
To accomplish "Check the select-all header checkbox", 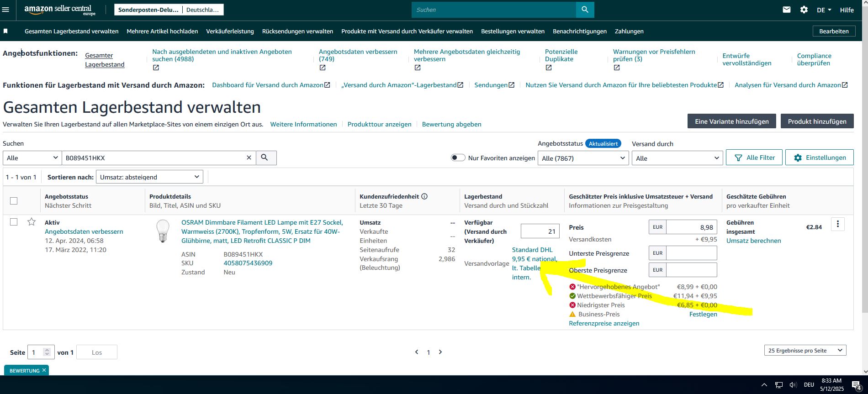I will pos(14,201).
